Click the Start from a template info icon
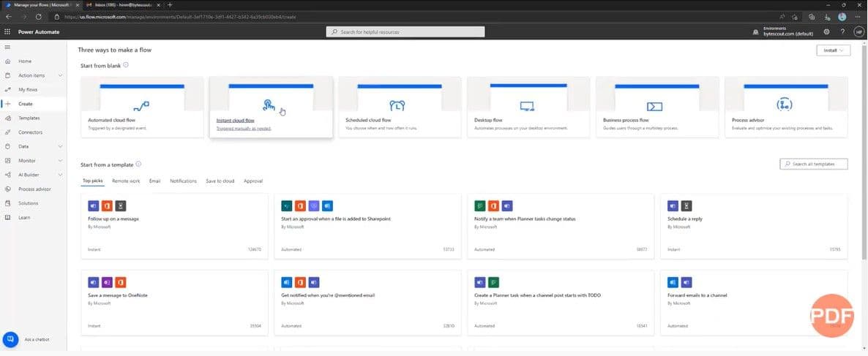868x356 pixels. point(138,164)
